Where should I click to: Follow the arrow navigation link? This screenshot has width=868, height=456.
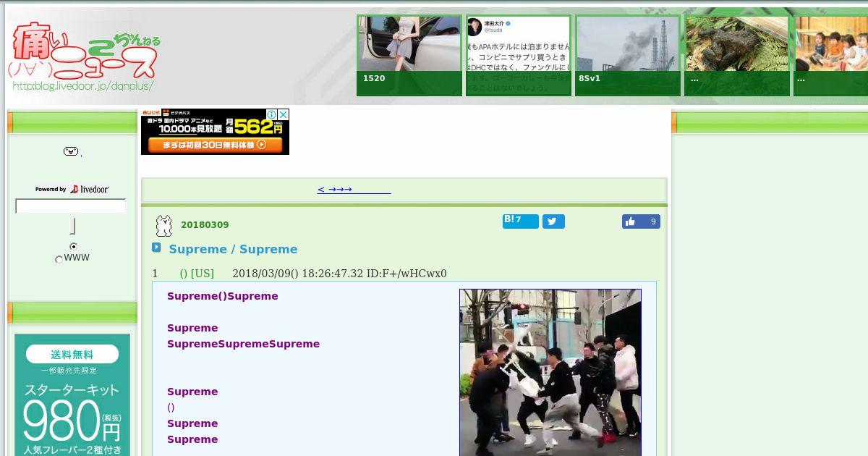[354, 190]
